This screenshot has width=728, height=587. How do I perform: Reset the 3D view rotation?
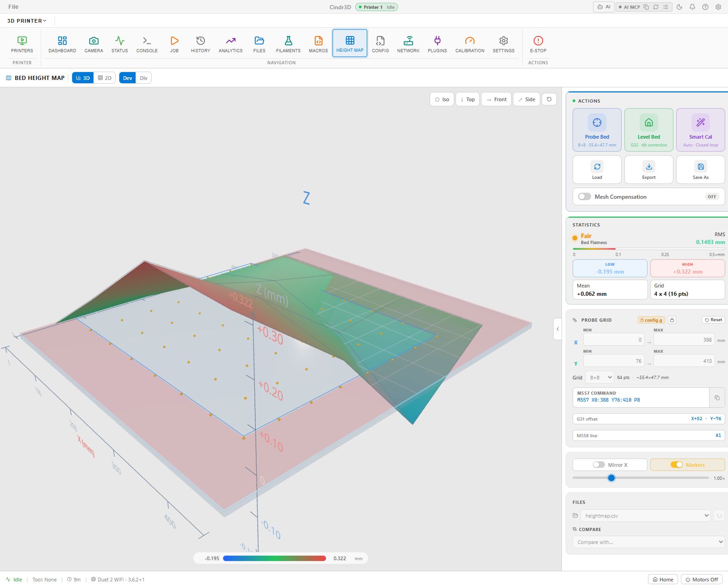click(x=549, y=99)
